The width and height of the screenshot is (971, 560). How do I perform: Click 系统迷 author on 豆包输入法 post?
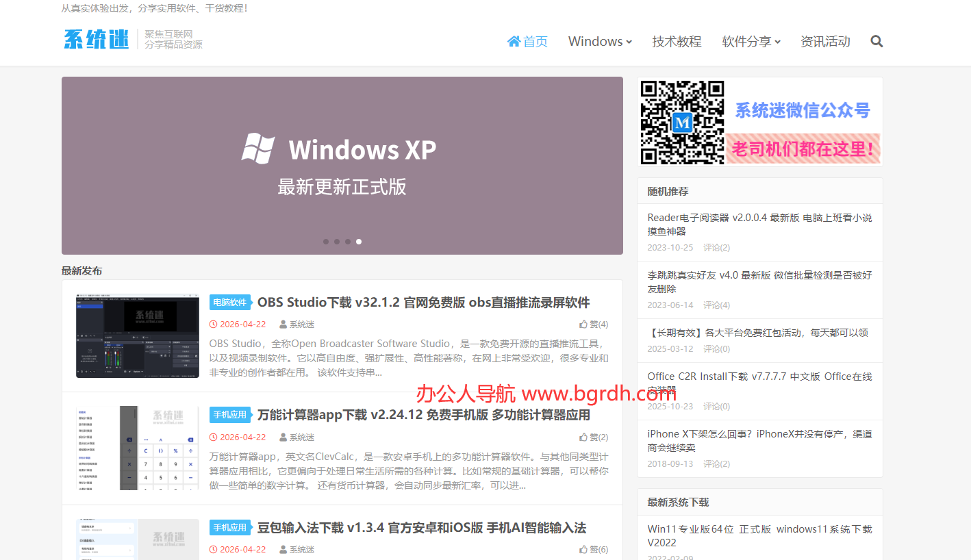click(302, 550)
